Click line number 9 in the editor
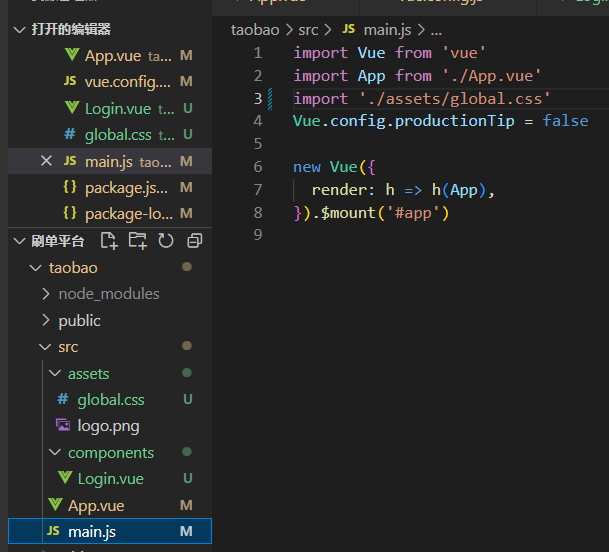609x552 pixels. [258, 235]
